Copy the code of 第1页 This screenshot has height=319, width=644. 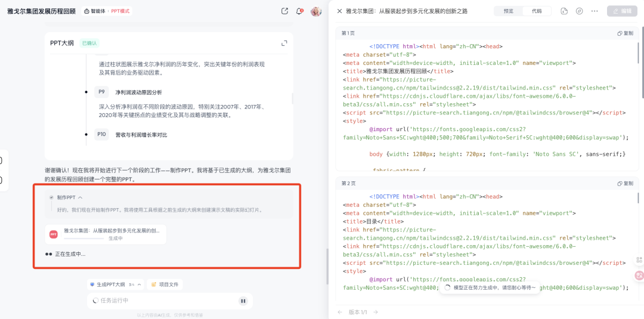click(x=625, y=33)
